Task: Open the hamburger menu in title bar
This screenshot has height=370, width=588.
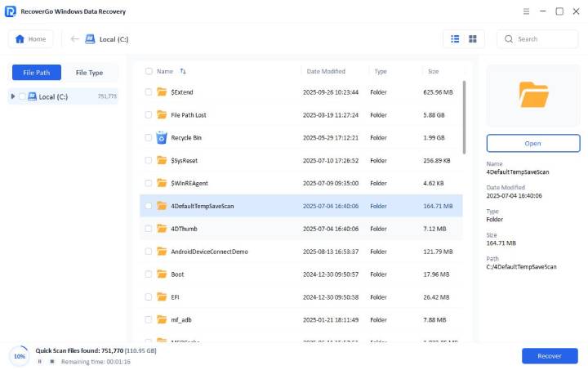Action: [x=523, y=11]
